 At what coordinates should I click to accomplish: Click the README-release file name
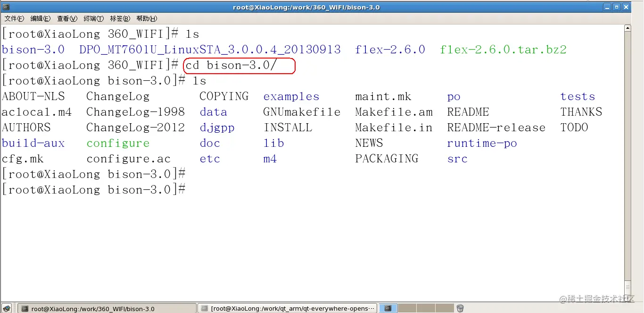[496, 127]
